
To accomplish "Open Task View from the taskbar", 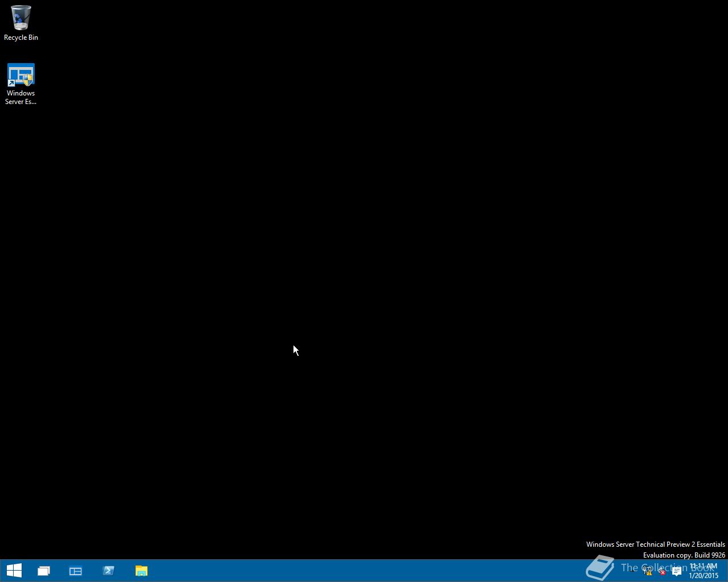I will click(43, 571).
